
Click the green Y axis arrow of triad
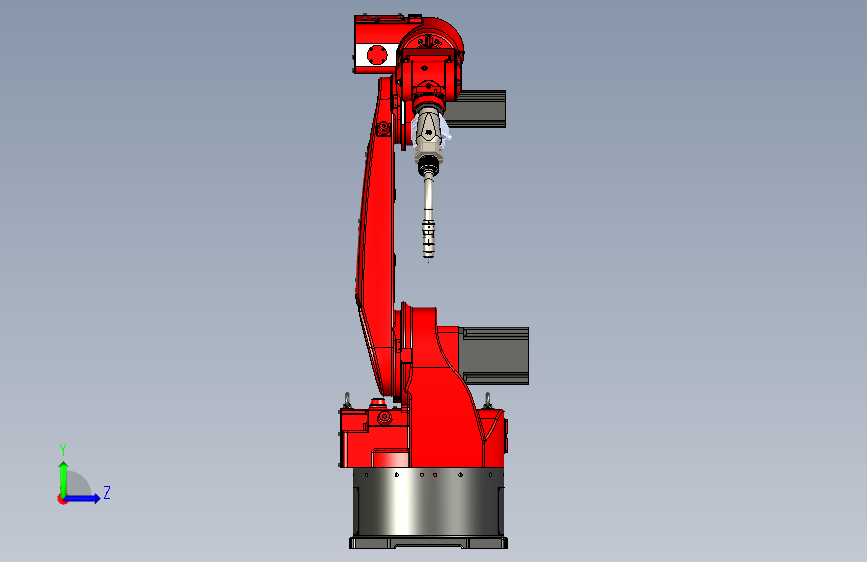64,479
